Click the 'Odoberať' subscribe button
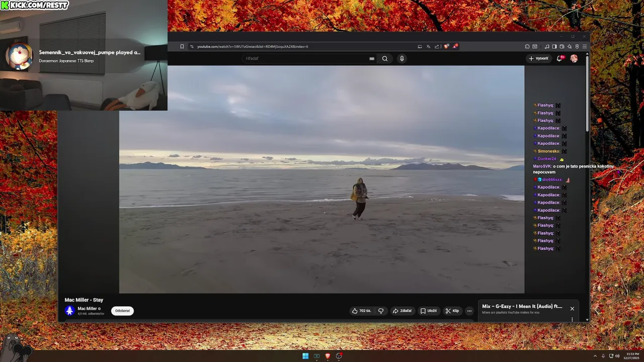644x362 pixels. click(122, 311)
